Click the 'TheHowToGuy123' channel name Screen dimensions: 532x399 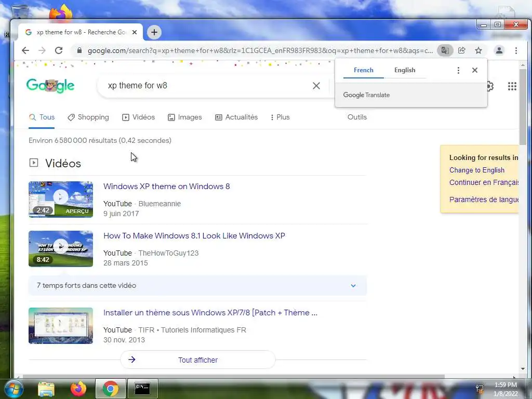pos(168,253)
